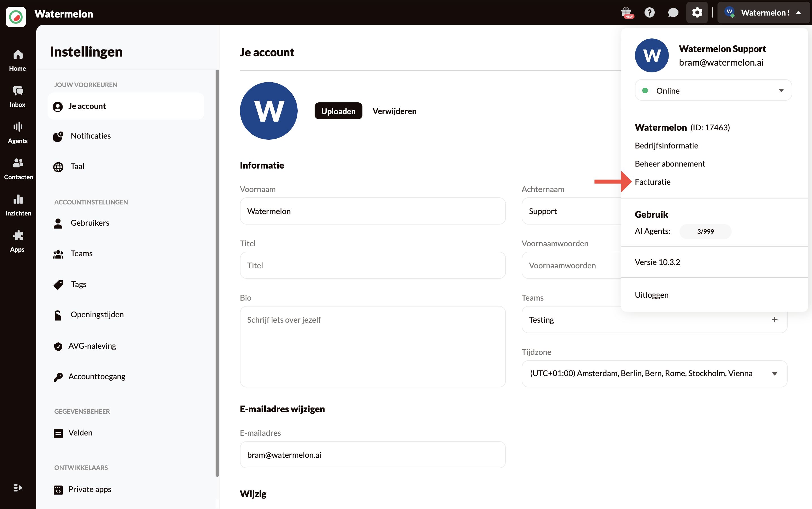Click the Openingstijden door-hanger icon
Viewport: 812px width, 509px height.
pos(58,315)
